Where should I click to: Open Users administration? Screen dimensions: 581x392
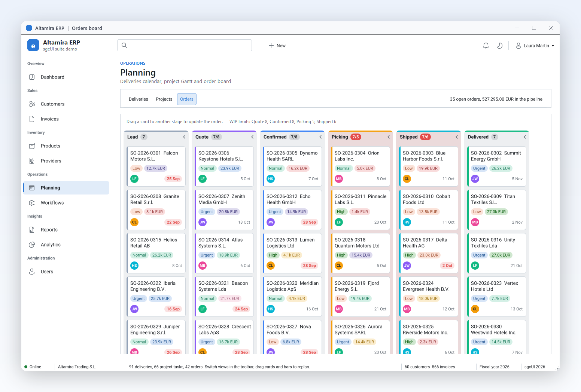pyautogui.click(x=66, y=272)
